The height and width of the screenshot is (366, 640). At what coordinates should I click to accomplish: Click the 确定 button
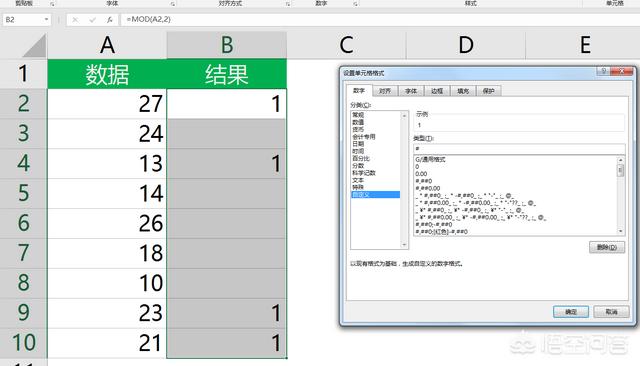pos(571,312)
